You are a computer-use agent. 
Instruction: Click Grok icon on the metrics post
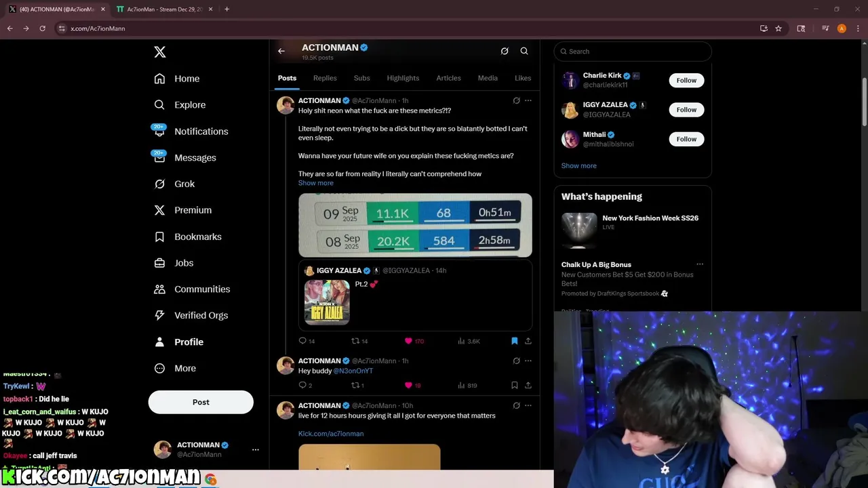click(516, 100)
